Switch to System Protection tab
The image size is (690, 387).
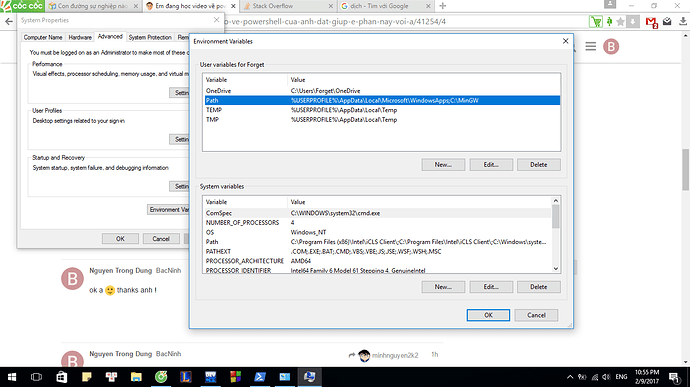pos(150,37)
